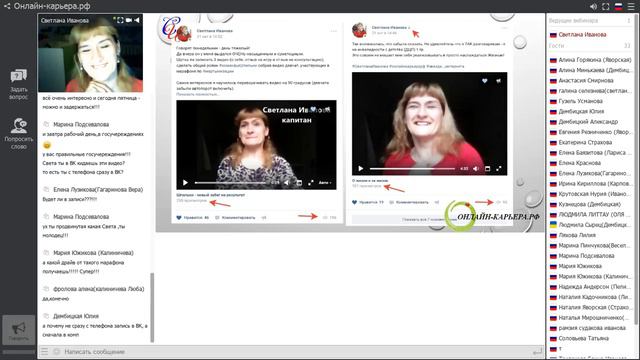
Task: Select guest Людмила Сырку with Ukrainian flag
Action: click(x=590, y=225)
